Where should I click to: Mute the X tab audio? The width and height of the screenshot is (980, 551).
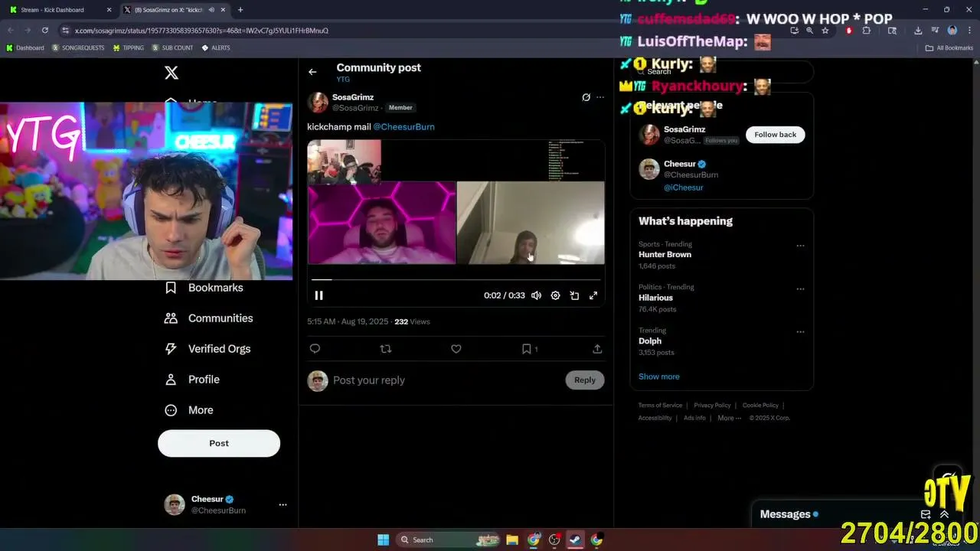(211, 10)
